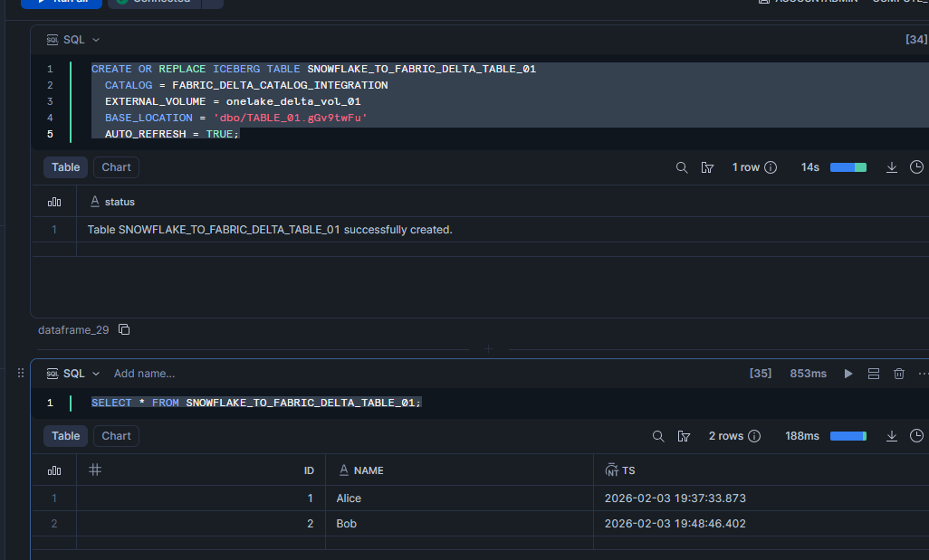Switch to Chart tab in the SELECT result
Viewport: 929px width, 560px height.
(x=116, y=436)
